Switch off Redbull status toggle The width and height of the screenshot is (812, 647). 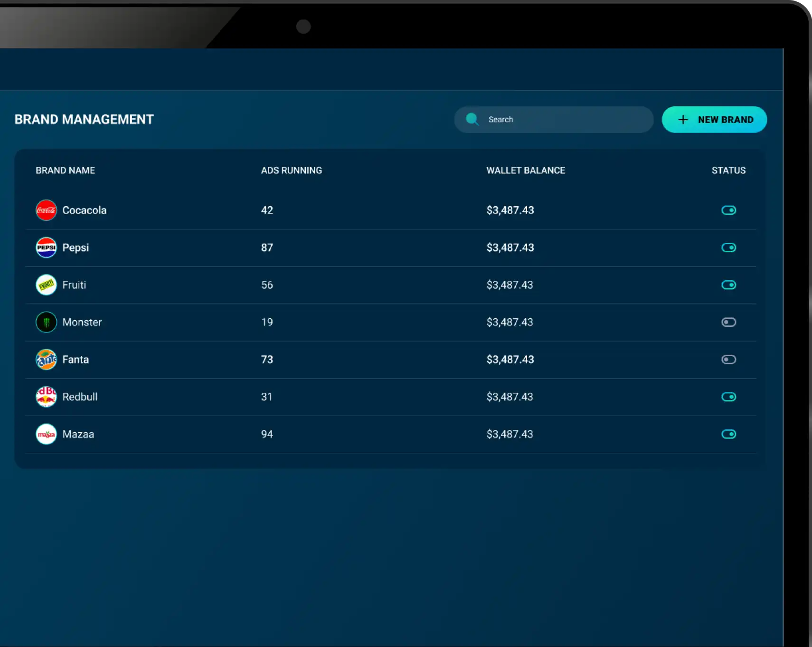coord(728,397)
